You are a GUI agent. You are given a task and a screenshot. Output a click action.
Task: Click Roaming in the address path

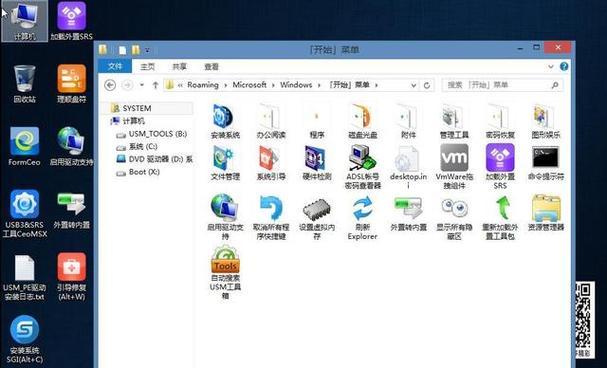tap(203, 85)
